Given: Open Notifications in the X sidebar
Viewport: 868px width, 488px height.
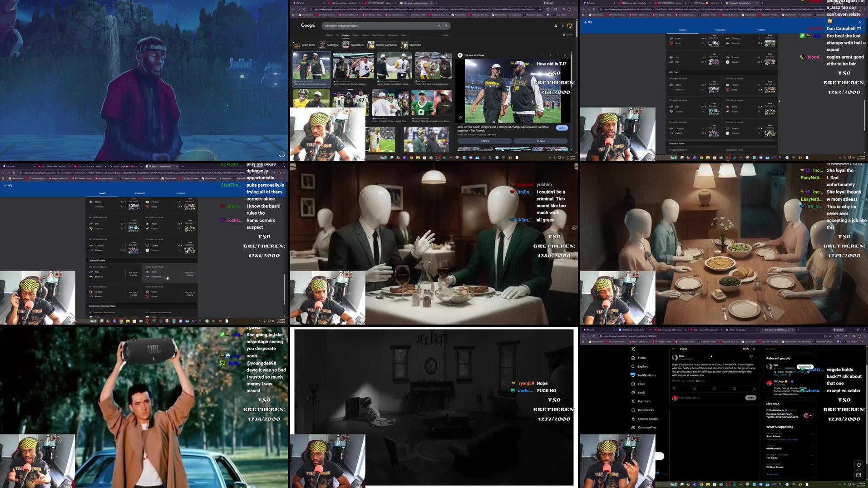Looking at the screenshot, I should (x=647, y=375).
